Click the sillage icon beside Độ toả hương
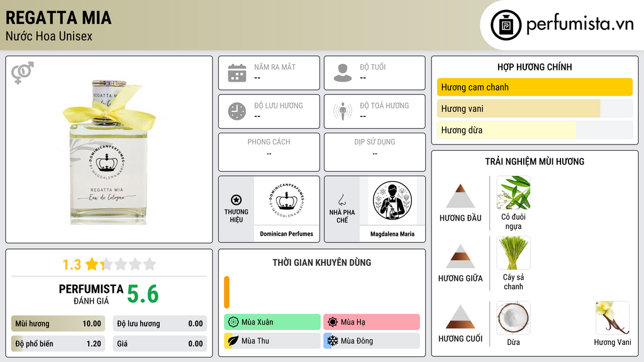644x362 pixels. pyautogui.click(x=343, y=111)
